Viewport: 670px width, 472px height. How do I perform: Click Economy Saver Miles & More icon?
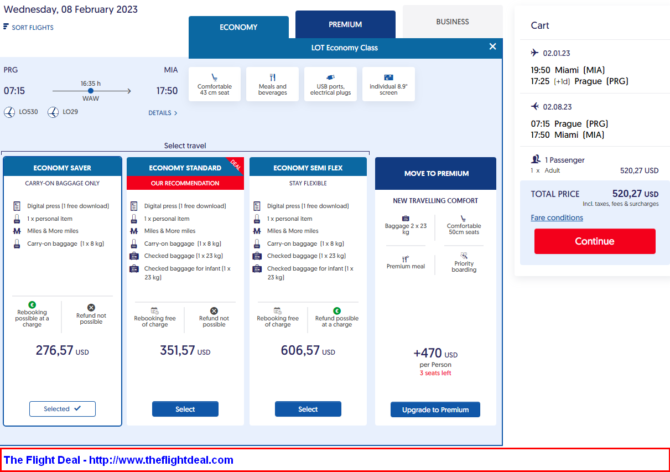point(17,231)
